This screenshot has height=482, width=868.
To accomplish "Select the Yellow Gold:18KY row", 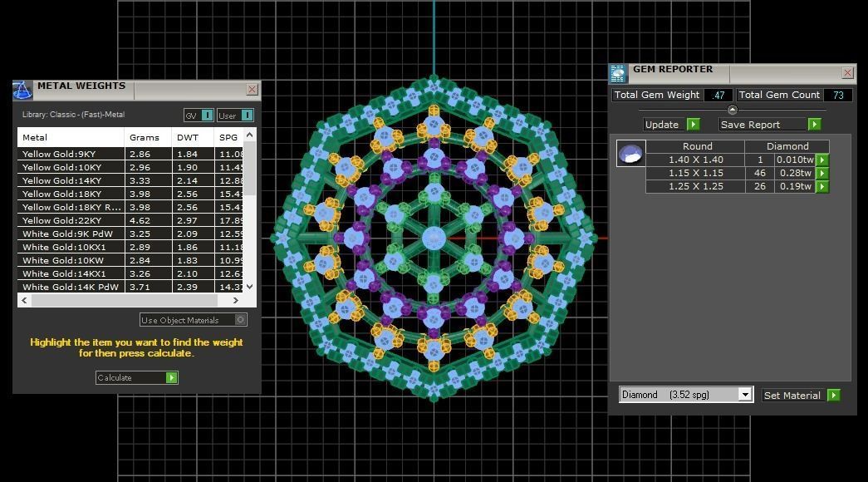I will pos(130,194).
